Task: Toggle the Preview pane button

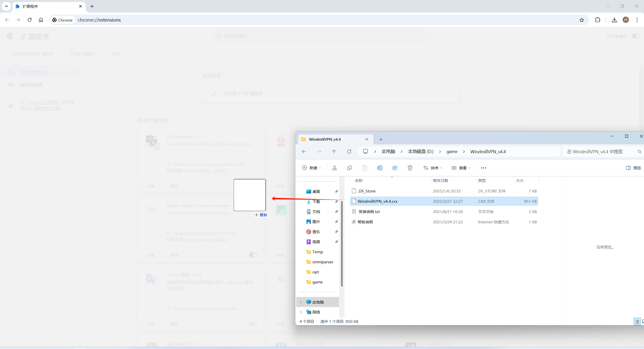Action: [633, 168]
